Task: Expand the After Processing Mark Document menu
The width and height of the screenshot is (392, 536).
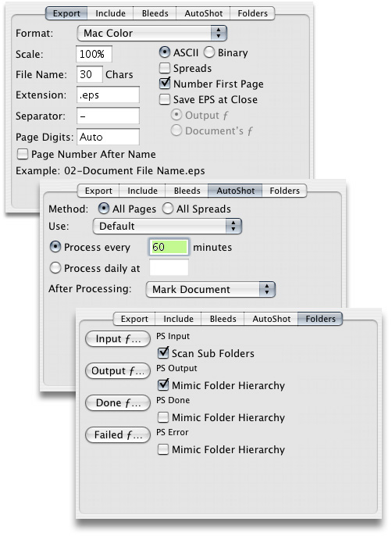Action: [211, 290]
